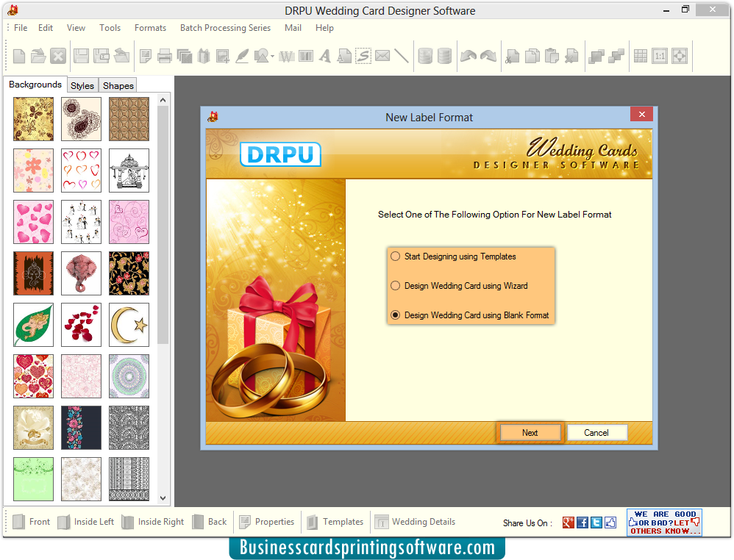Click the WordArt letter A icon
Viewport: 734px width, 560px height.
325,57
